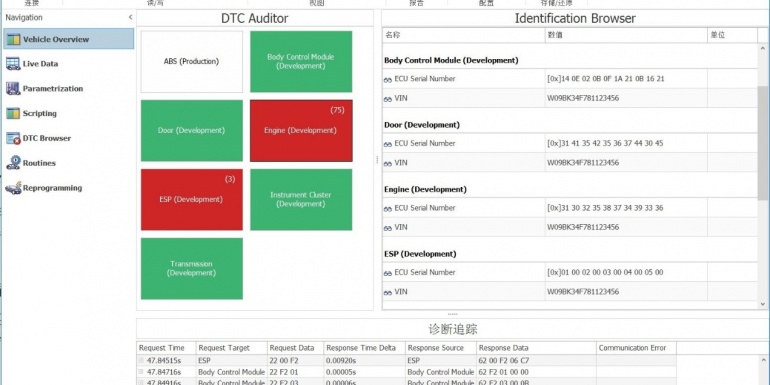Click the link icon beside Engine ECU Serial Number
This screenshot has width=770, height=385.
(387, 209)
